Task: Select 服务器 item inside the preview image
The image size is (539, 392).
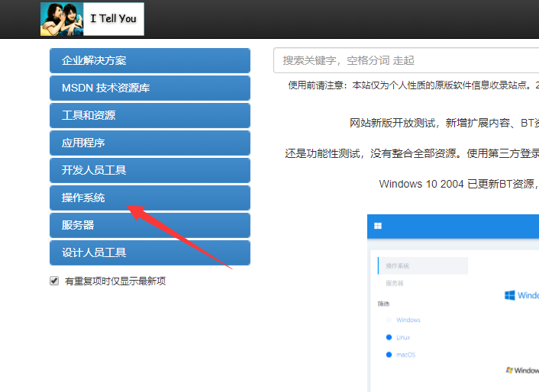Action: 395,283
